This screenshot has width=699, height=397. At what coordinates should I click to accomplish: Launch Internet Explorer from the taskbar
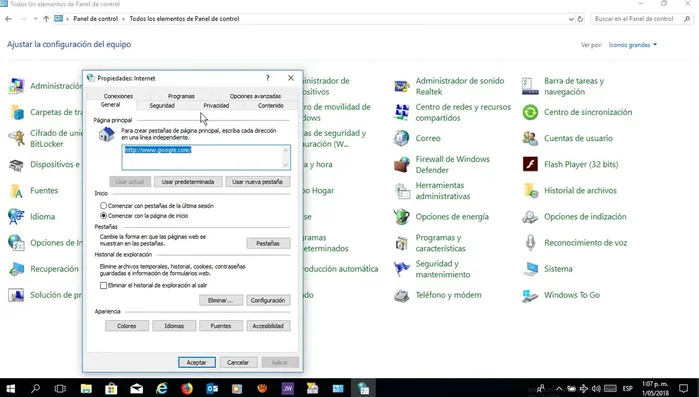(162, 389)
